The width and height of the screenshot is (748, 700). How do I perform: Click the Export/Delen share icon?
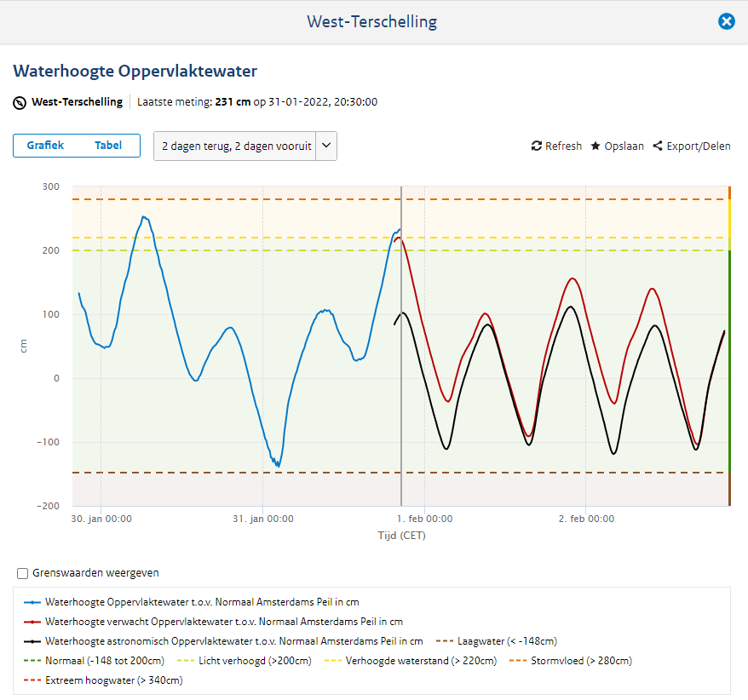(658, 146)
